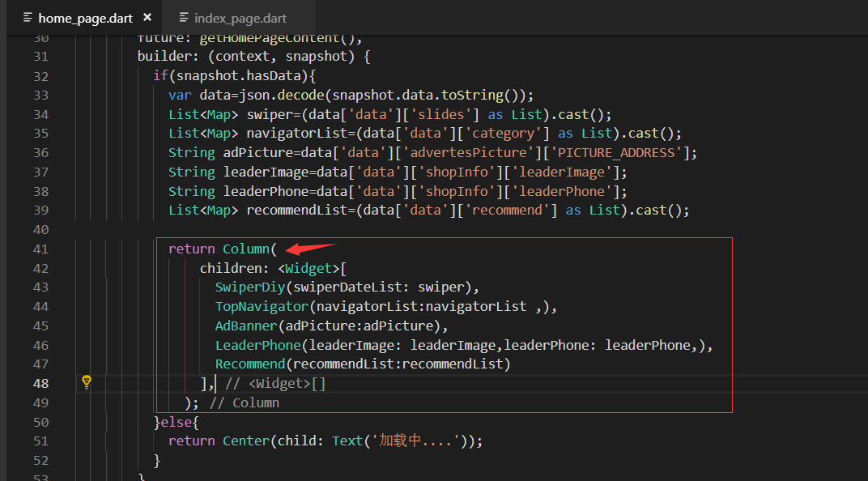Click the index_page.dart file icon
Screen dimensions: 868x481
pyautogui.click(x=184, y=18)
